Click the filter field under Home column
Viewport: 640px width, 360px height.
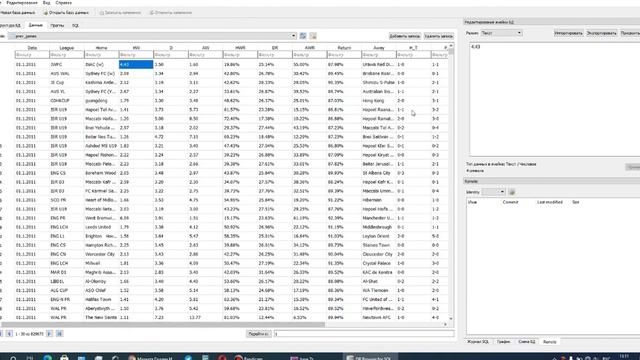[101, 55]
